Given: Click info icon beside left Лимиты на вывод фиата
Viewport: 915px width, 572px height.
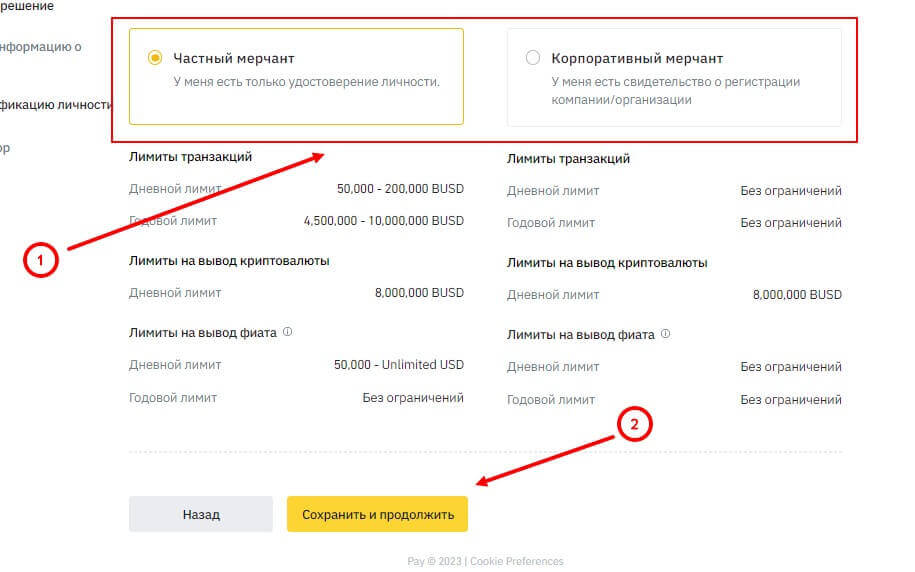Looking at the screenshot, I should [x=288, y=332].
